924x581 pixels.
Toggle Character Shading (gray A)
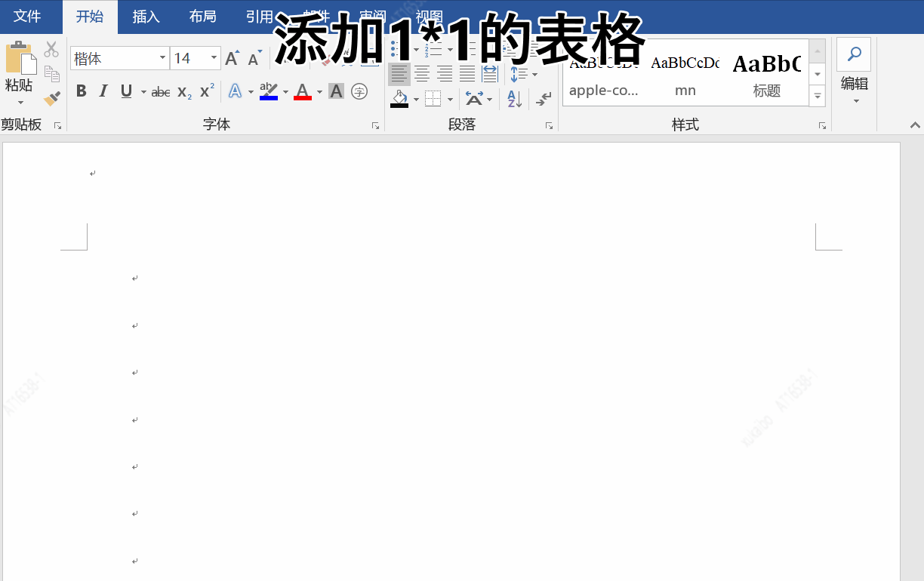pos(337,91)
